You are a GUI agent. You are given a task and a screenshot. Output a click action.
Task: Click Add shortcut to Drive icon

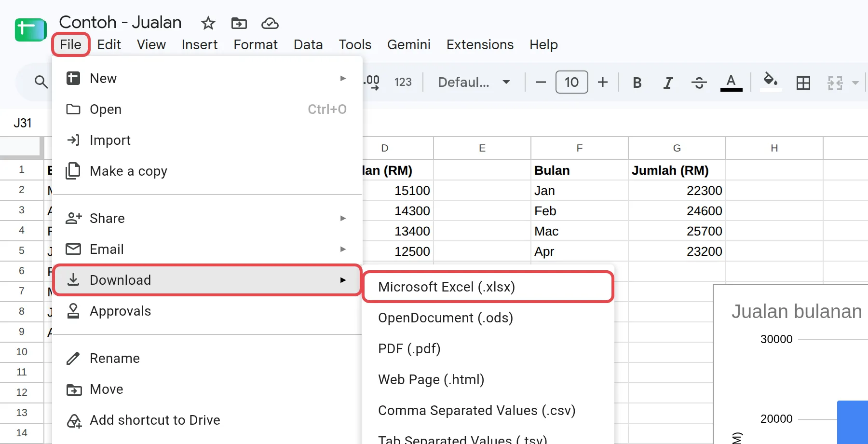point(74,420)
